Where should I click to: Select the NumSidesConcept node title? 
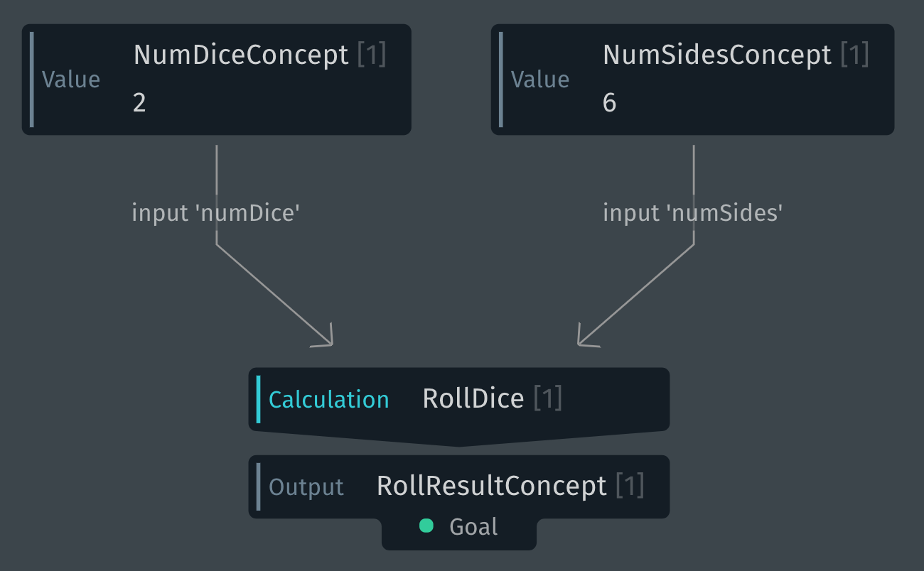[716, 55]
